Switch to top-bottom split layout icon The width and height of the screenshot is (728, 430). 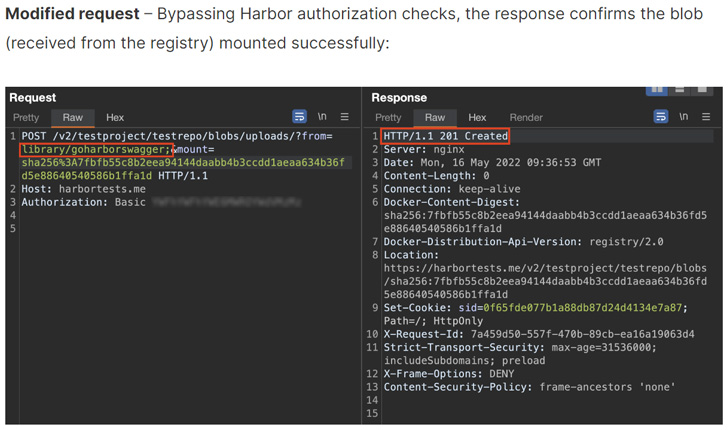tap(679, 91)
